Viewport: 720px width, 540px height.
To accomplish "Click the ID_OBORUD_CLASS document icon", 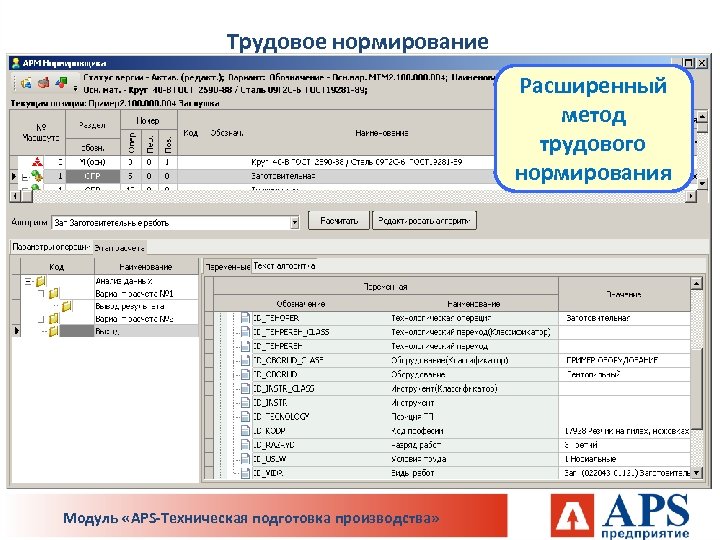I will coord(245,360).
